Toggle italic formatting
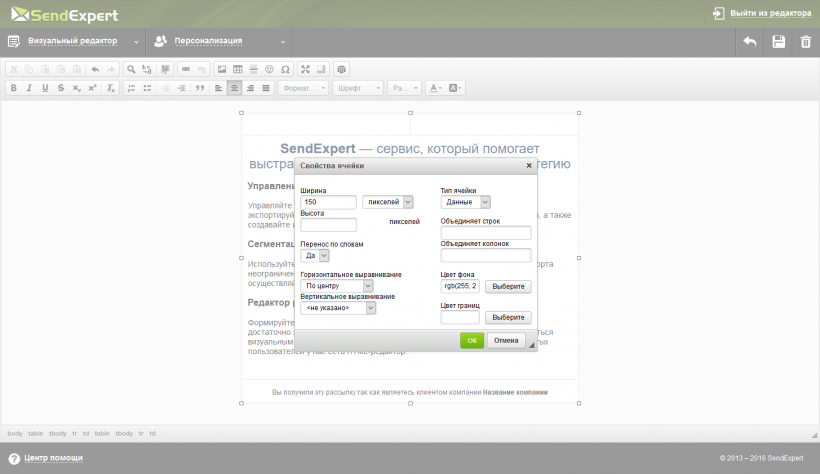The height and width of the screenshot is (474, 820). pyautogui.click(x=29, y=88)
